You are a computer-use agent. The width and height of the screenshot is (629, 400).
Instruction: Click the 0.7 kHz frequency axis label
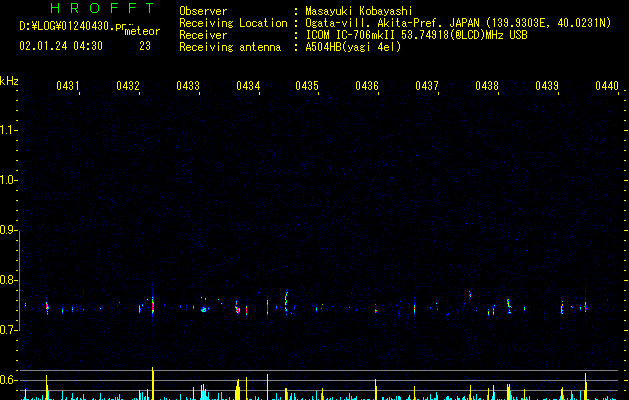coord(8,330)
